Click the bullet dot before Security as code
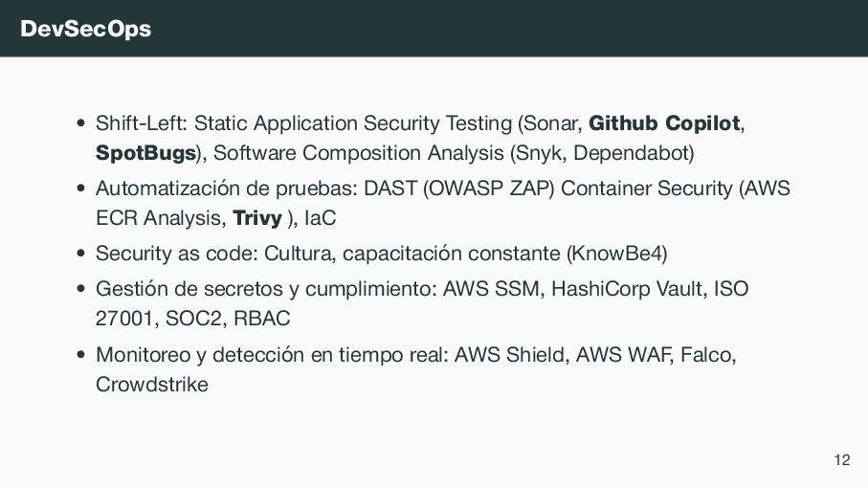Viewport: 868px width, 488px height. point(81,254)
